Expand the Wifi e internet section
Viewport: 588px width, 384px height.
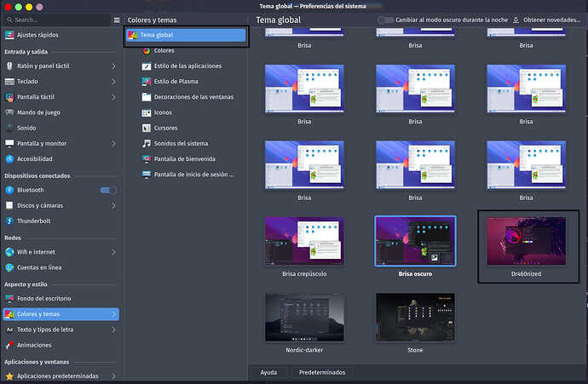coord(114,252)
